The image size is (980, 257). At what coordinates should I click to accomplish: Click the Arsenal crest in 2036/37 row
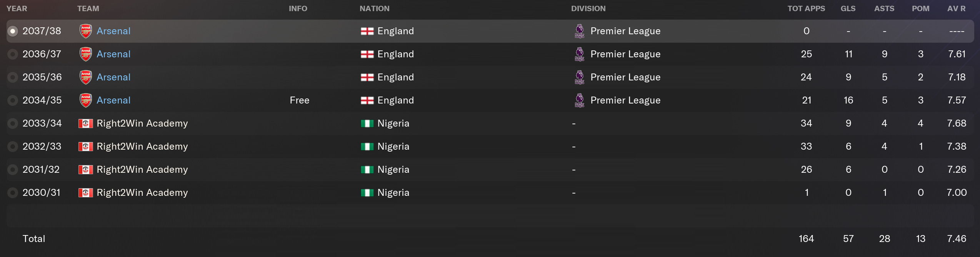[x=85, y=54]
